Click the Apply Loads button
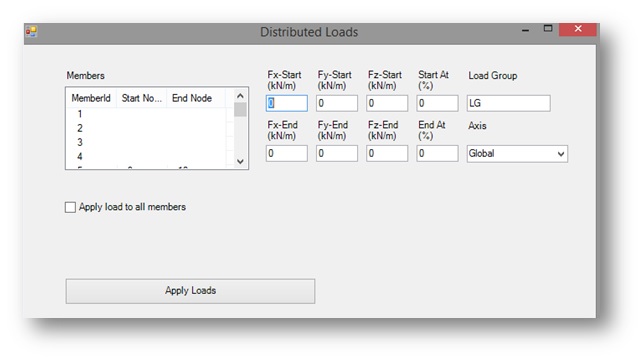643x361 pixels. pyautogui.click(x=190, y=291)
